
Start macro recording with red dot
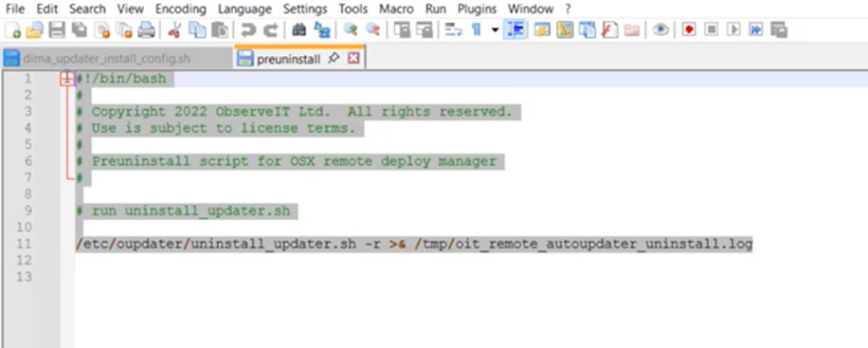(689, 30)
